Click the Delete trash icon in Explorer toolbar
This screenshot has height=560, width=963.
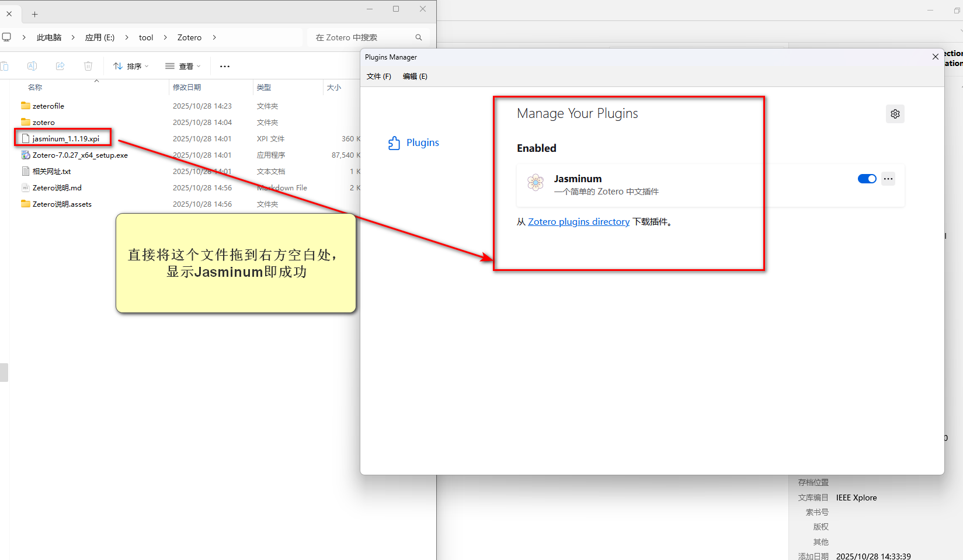point(88,66)
